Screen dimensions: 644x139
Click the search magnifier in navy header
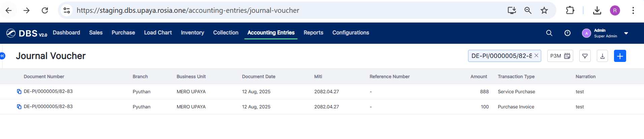point(549,33)
